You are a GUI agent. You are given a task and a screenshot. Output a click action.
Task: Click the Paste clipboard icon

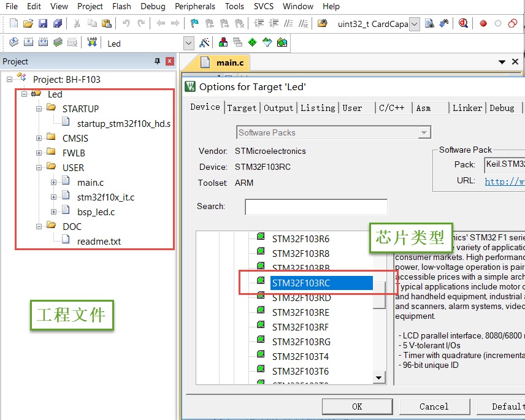[107, 23]
